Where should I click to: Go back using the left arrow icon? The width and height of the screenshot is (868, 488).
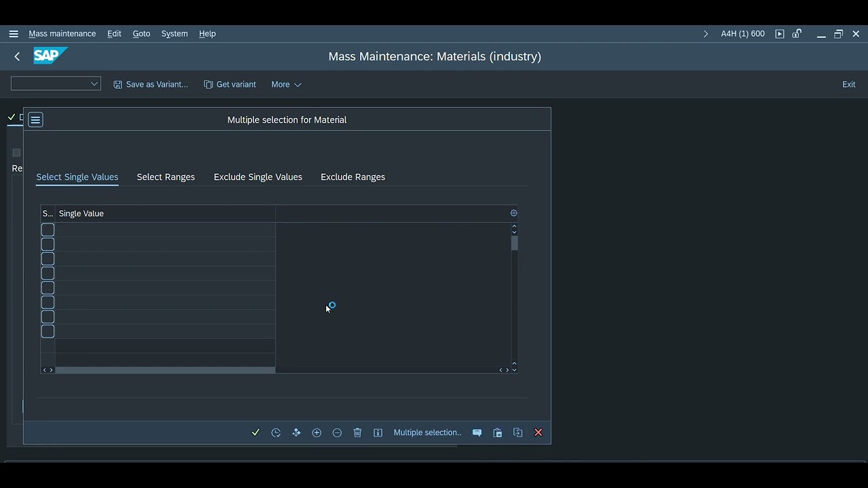point(17,56)
